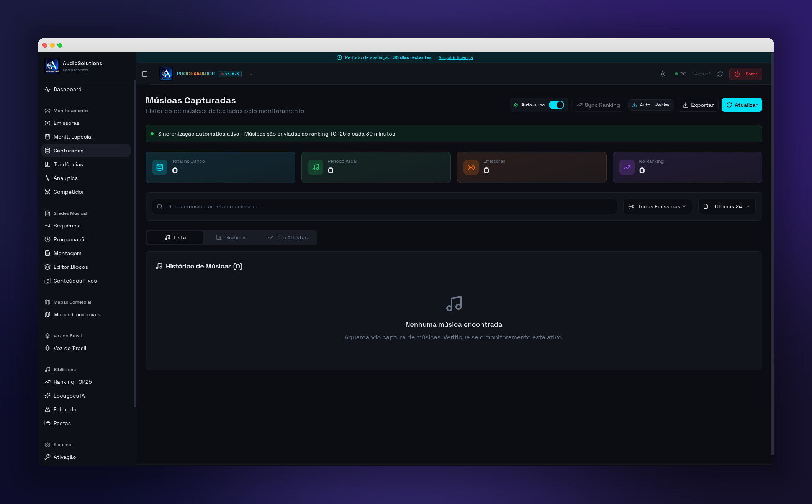
Task: Open Editor Blocos in the sidebar
Action: [x=86, y=267]
